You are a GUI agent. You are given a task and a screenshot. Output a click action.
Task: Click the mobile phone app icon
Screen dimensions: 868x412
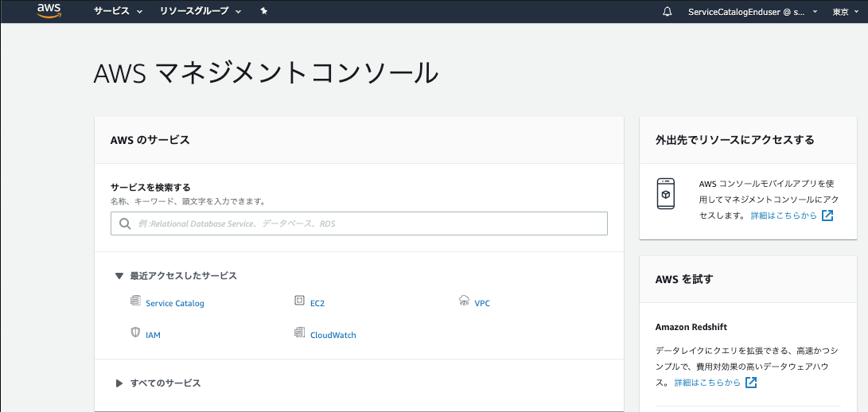click(666, 194)
